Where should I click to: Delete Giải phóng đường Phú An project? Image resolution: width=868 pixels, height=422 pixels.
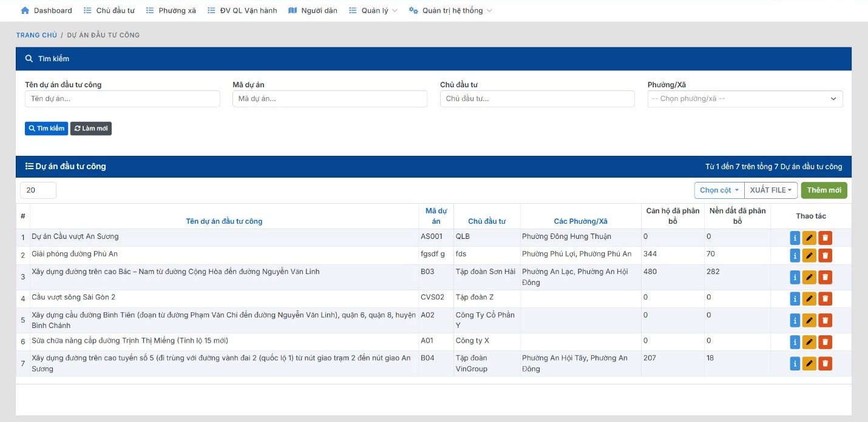click(x=825, y=255)
